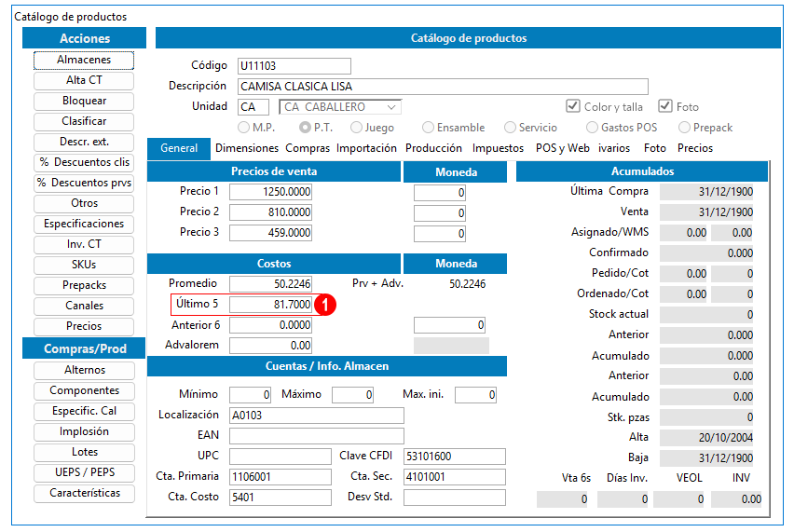Image resolution: width=794 pixels, height=532 pixels.
Task: Click the Promedio cost field
Action: [270, 284]
